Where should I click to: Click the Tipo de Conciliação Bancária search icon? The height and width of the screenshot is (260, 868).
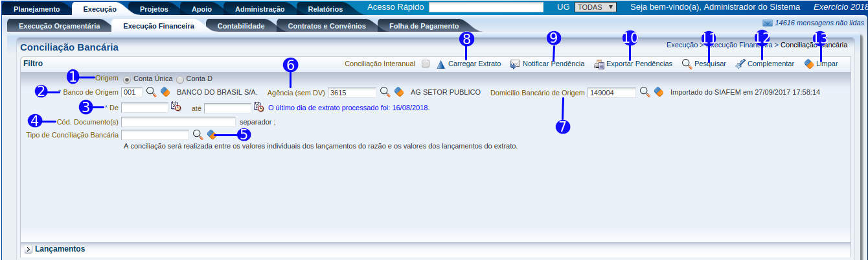point(198,135)
